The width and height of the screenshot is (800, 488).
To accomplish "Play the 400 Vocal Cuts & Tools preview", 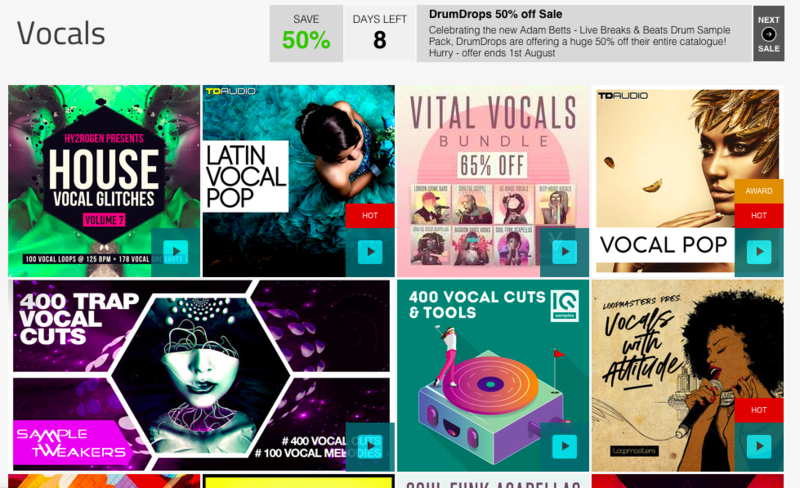I will tap(565, 447).
